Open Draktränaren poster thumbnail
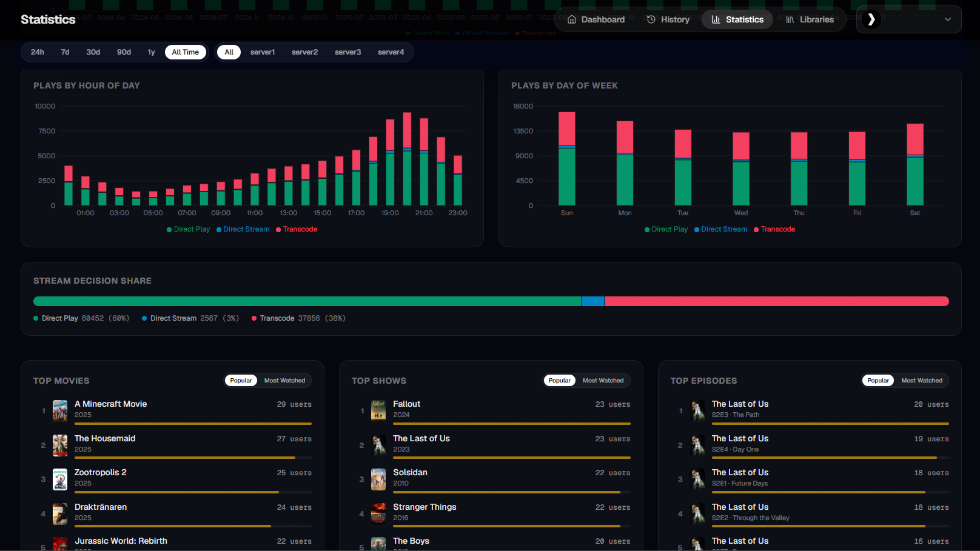Viewport: 980px width, 551px height. pyautogui.click(x=60, y=513)
